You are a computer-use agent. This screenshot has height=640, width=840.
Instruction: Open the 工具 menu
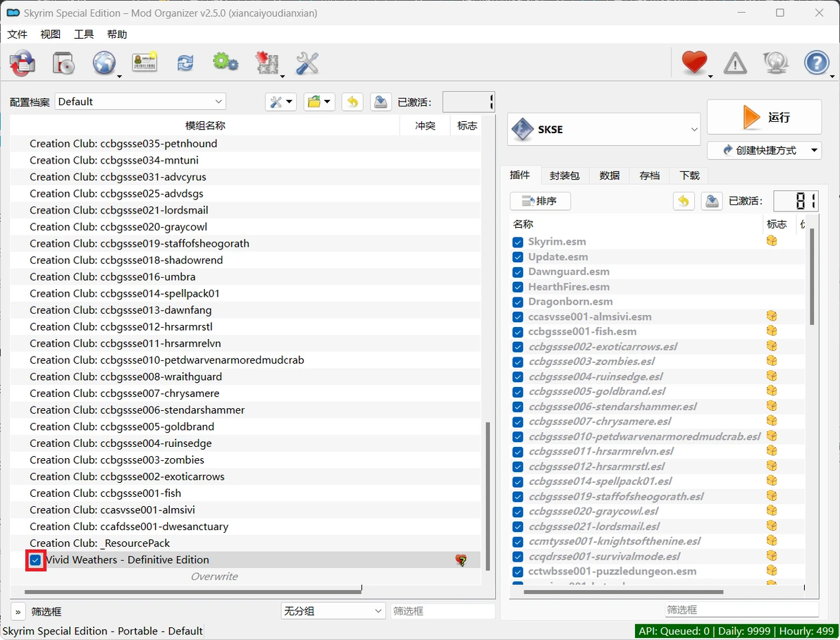[x=84, y=35]
